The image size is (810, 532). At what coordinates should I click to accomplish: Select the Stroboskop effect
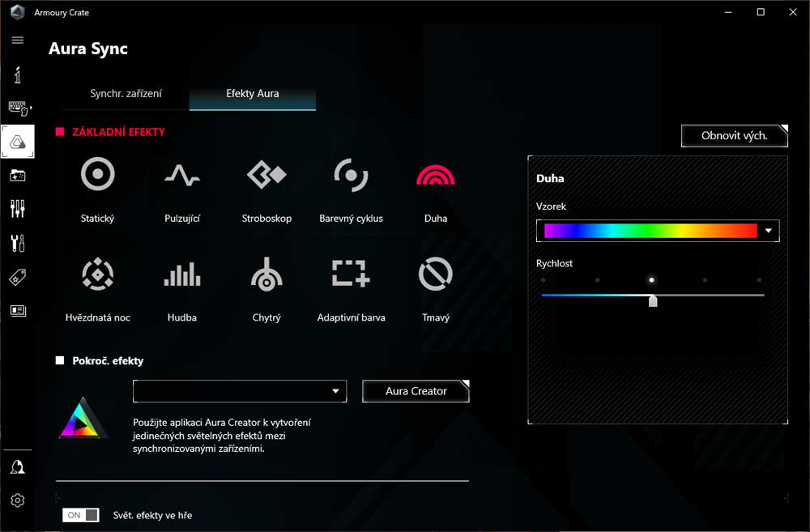click(x=266, y=190)
